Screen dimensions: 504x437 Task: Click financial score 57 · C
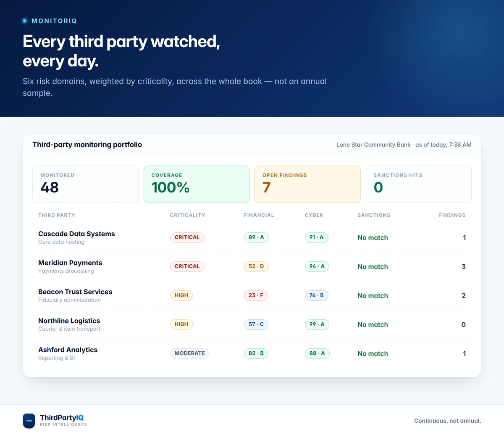[x=256, y=324]
